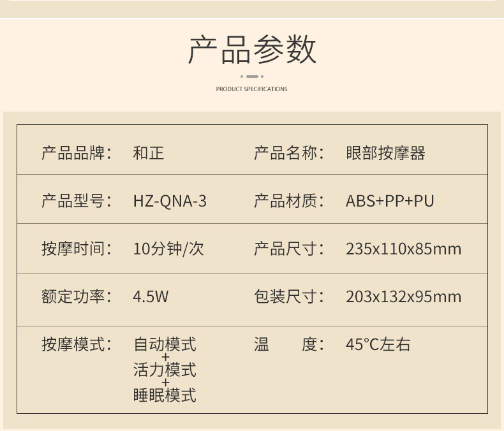Screen dimensions: 504x431
Task: Select the 包装尺寸 label
Action: point(289,296)
